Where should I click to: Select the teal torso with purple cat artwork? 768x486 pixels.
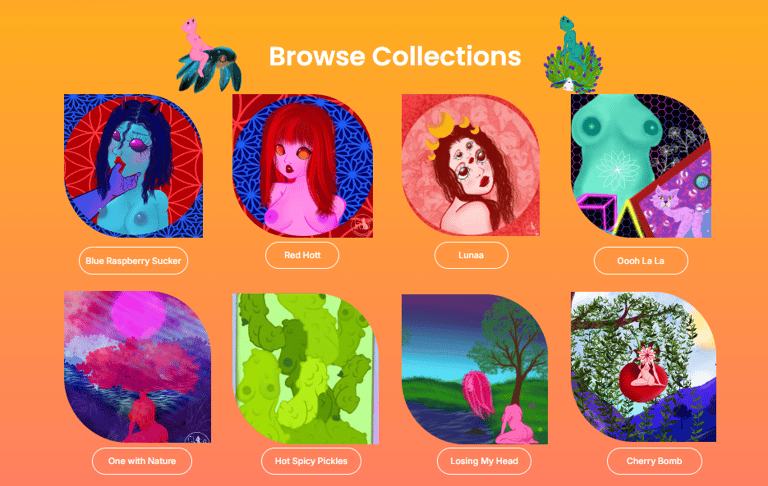point(641,166)
